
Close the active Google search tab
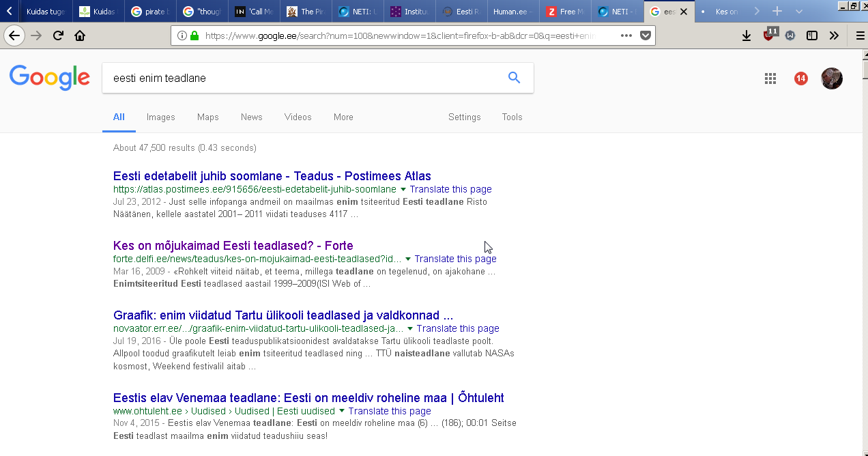(x=684, y=12)
